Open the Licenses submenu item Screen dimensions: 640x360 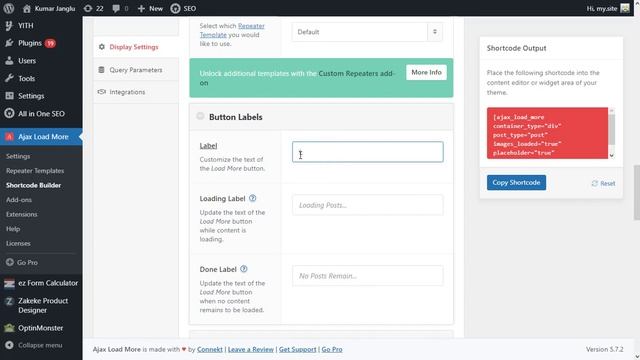18,243
